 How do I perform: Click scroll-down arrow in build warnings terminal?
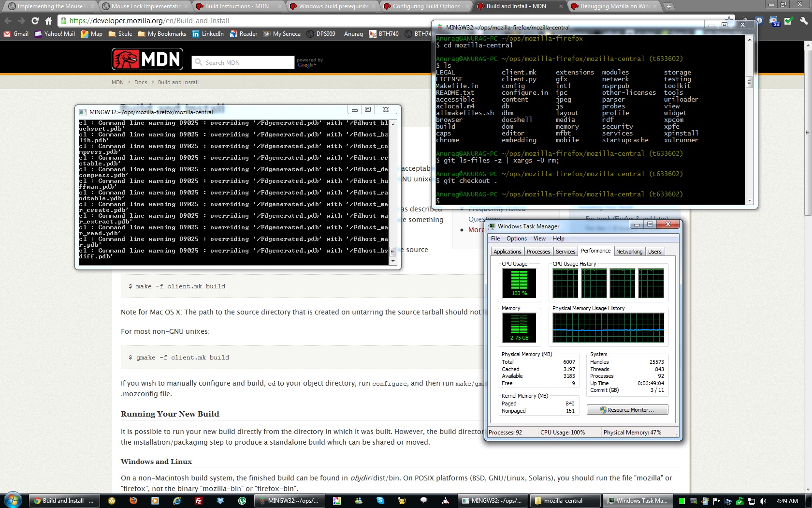pos(393,261)
